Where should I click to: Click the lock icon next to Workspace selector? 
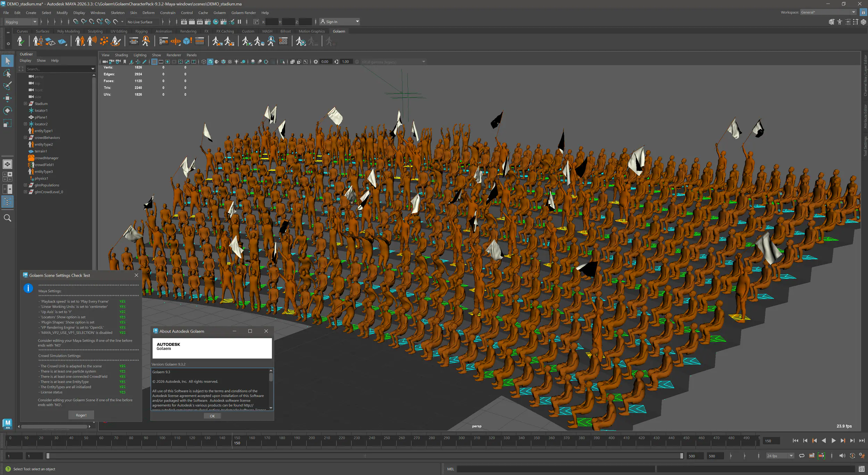click(x=863, y=12)
